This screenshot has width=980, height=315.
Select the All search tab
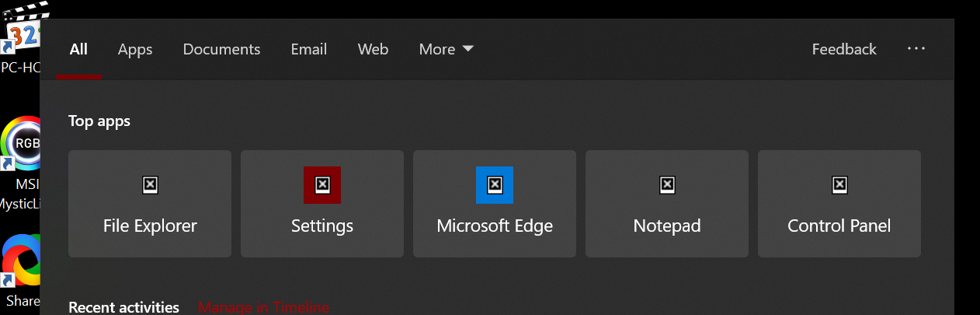pyautogui.click(x=78, y=49)
